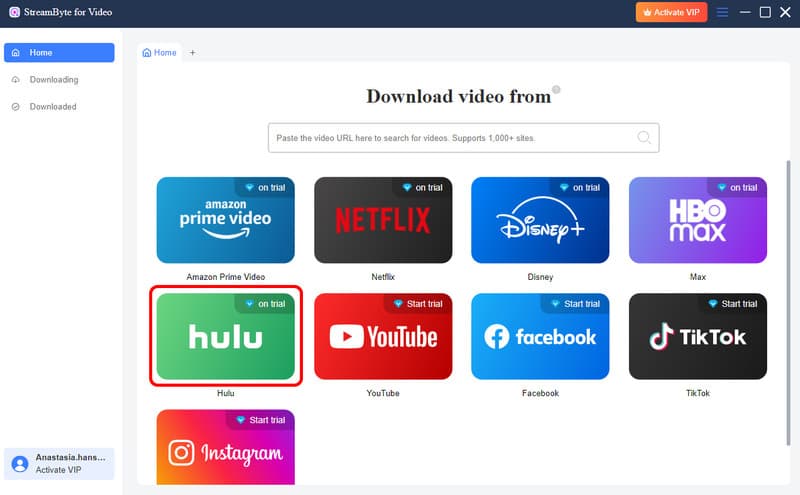Click the Amazon Prime Video label text

tap(226, 277)
